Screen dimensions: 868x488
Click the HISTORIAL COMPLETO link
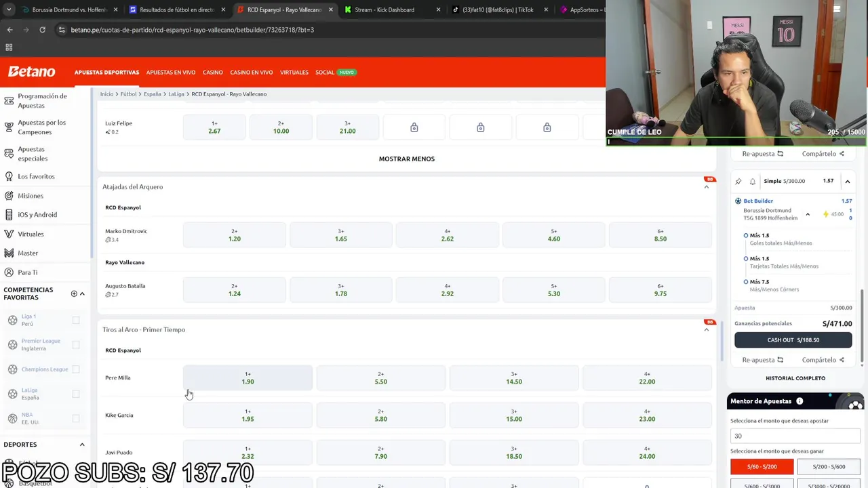795,378
